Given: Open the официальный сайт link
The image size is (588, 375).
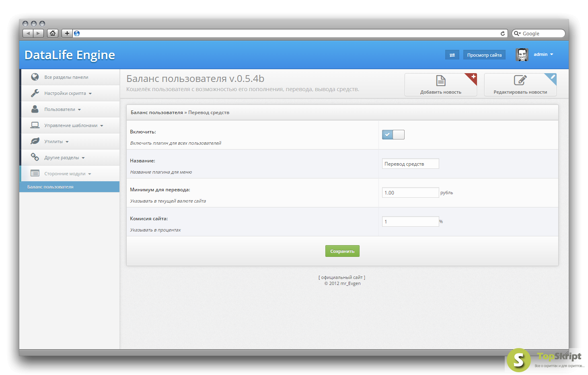Looking at the screenshot, I should 342,277.
